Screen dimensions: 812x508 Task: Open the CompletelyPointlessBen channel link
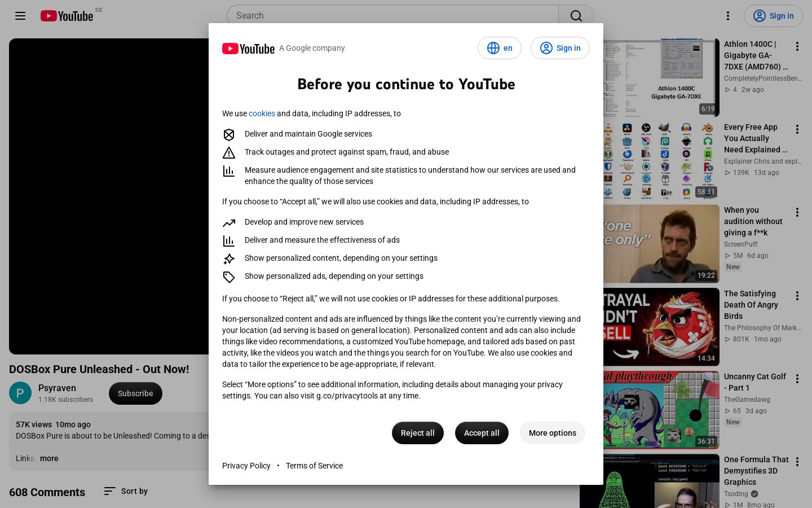click(763, 78)
